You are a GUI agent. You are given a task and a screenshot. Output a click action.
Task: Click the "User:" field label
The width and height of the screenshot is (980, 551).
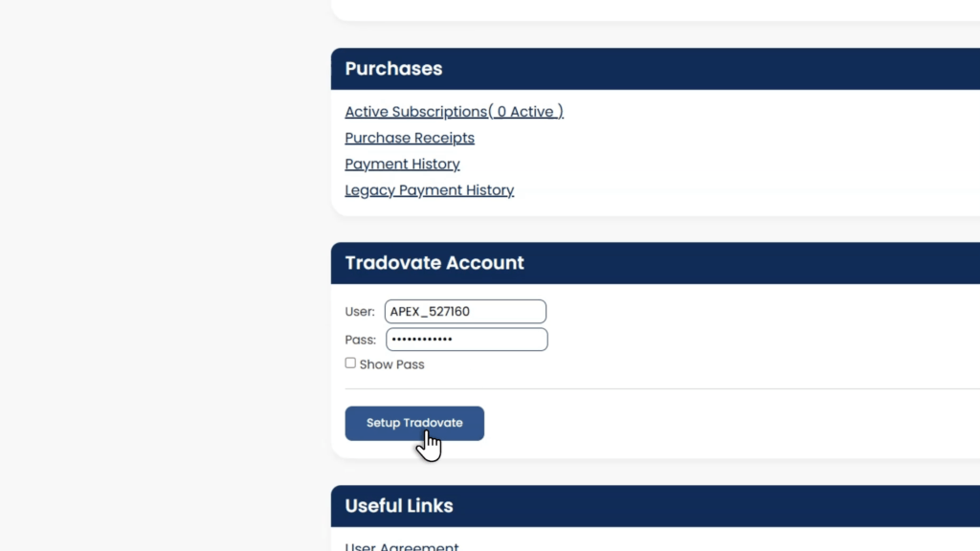(360, 312)
